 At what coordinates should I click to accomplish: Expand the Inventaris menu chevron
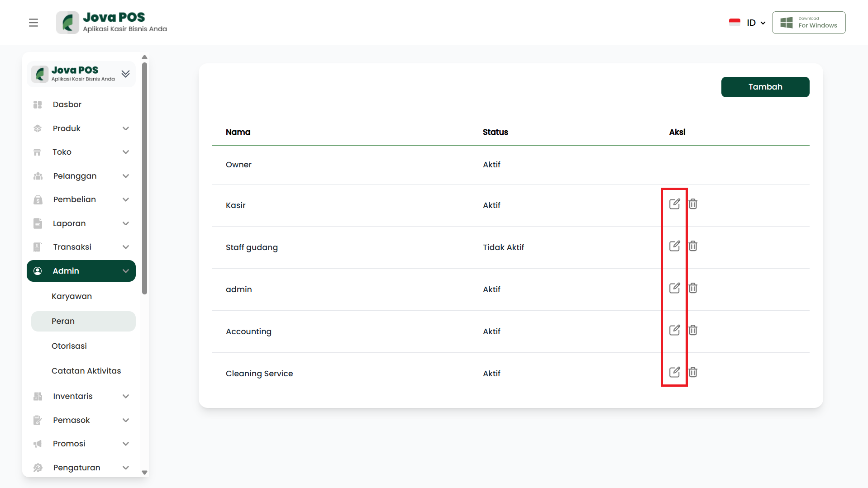125,396
